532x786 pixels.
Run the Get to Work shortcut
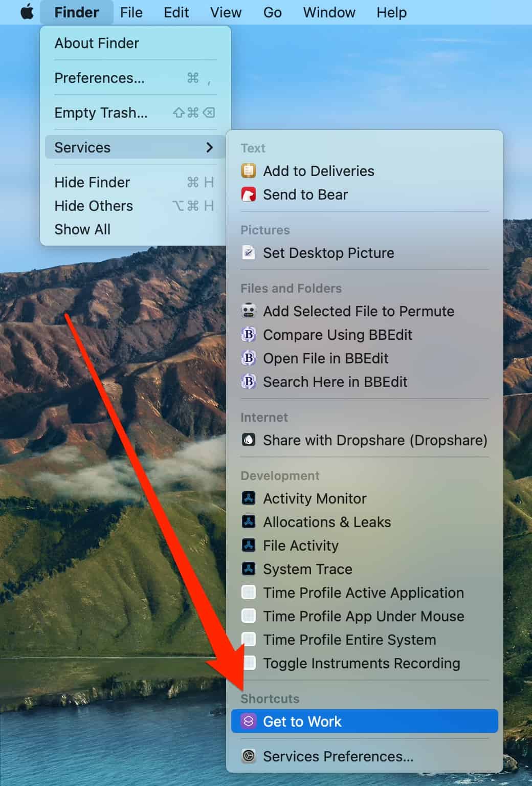tap(364, 722)
